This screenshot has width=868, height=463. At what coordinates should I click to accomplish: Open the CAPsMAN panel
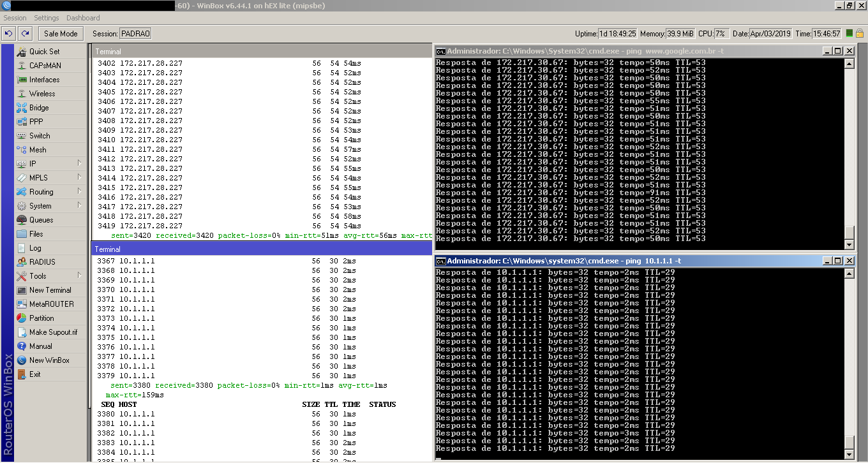point(47,66)
